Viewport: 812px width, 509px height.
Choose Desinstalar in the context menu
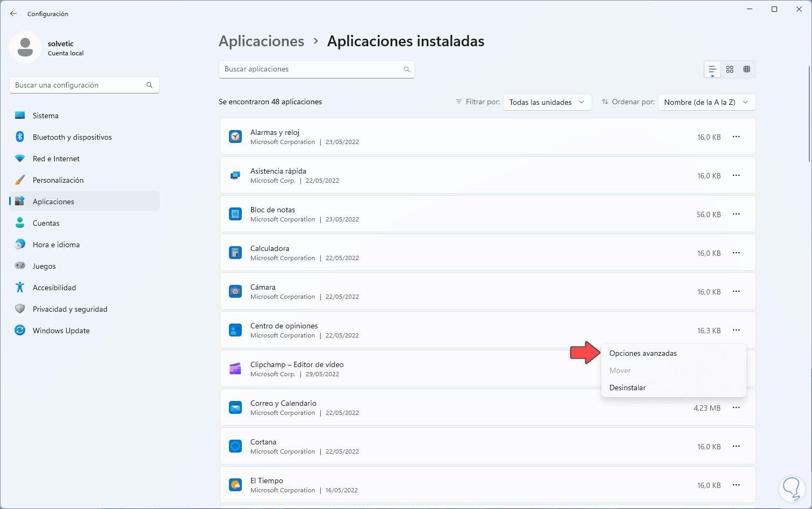point(628,388)
